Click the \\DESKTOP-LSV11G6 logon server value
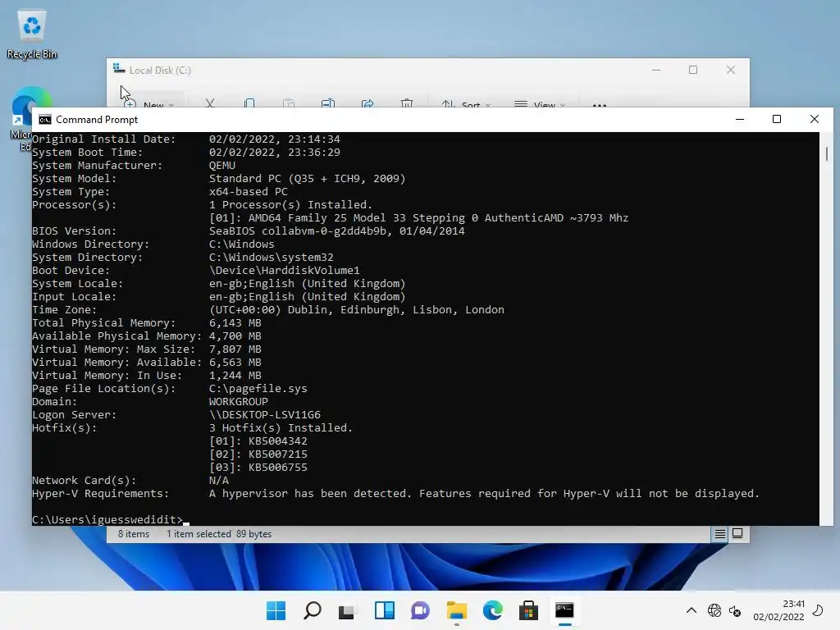 tap(265, 414)
